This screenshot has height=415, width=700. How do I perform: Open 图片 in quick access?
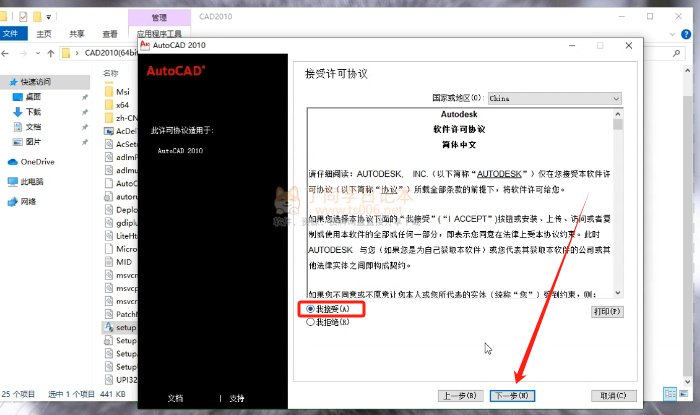[x=33, y=141]
